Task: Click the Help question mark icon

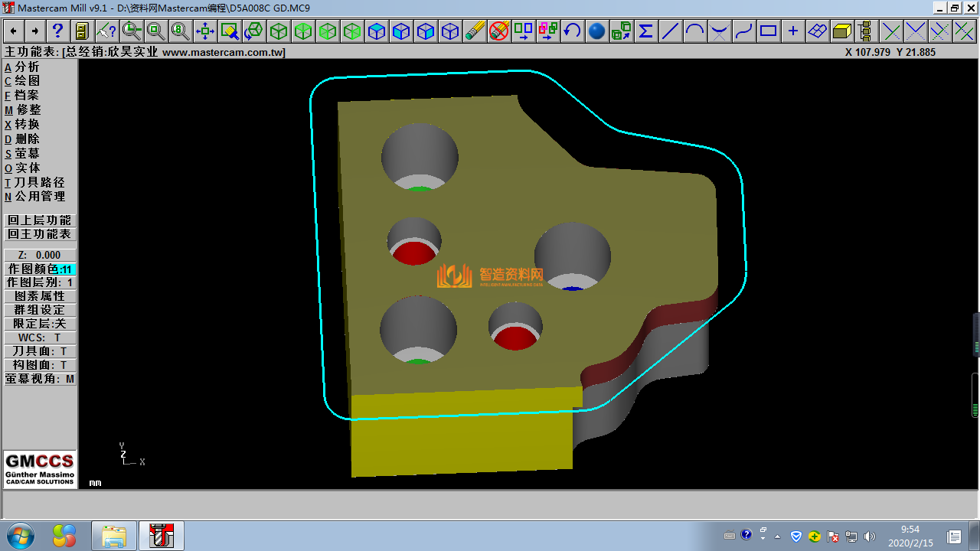Action: (58, 31)
